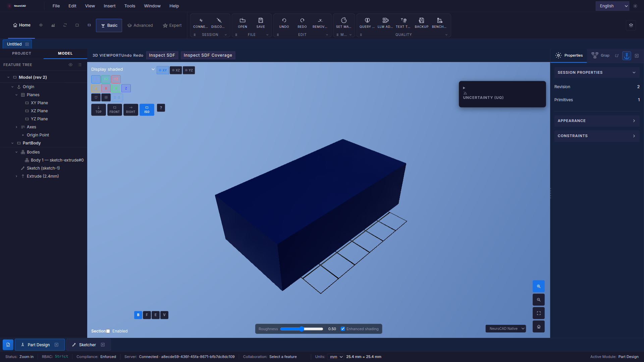Open the Tools menu
644x362 pixels.
(x=130, y=6)
